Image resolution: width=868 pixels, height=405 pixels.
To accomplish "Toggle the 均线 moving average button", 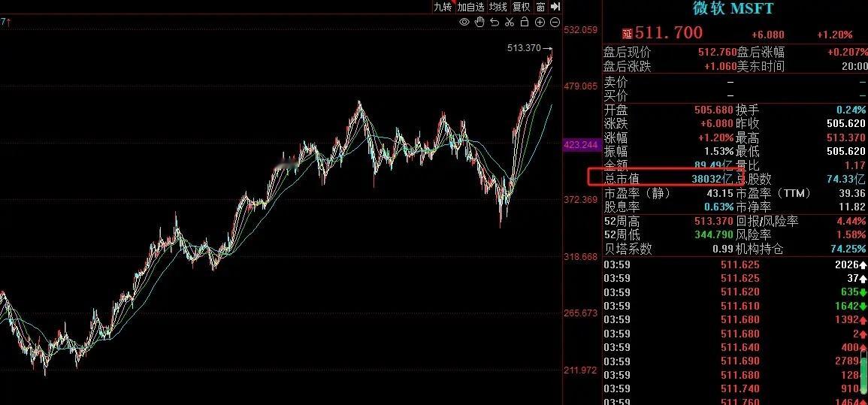I will (x=498, y=7).
